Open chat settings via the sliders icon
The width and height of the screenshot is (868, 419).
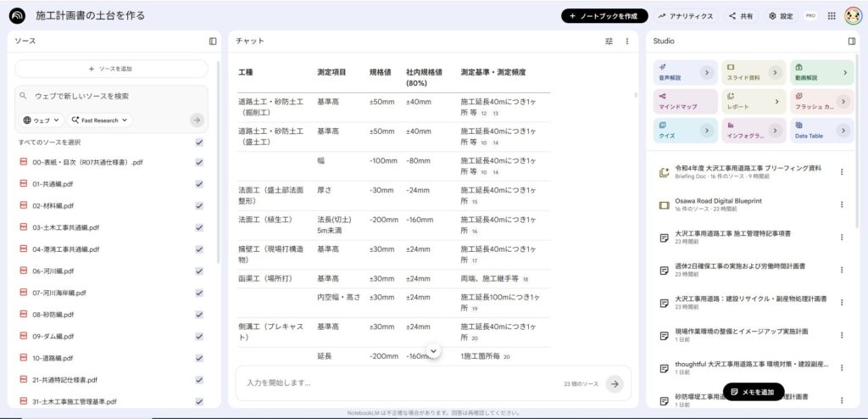coord(609,41)
